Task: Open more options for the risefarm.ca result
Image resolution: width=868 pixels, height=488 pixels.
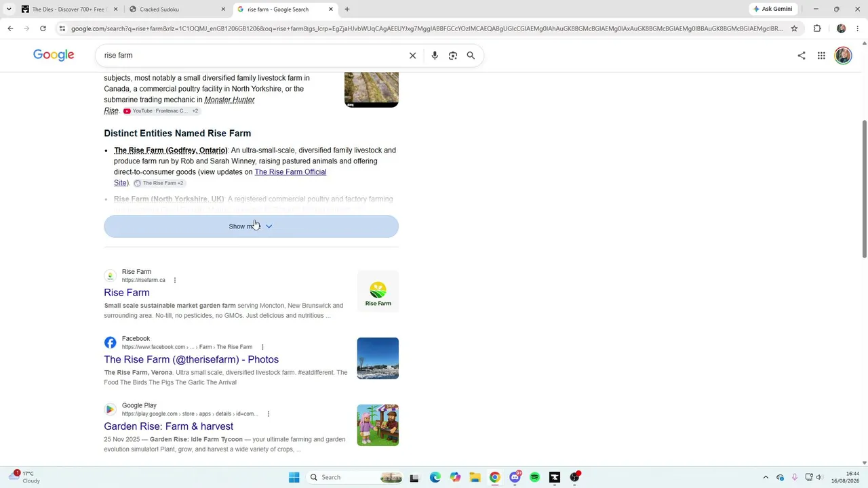Action: tap(174, 280)
